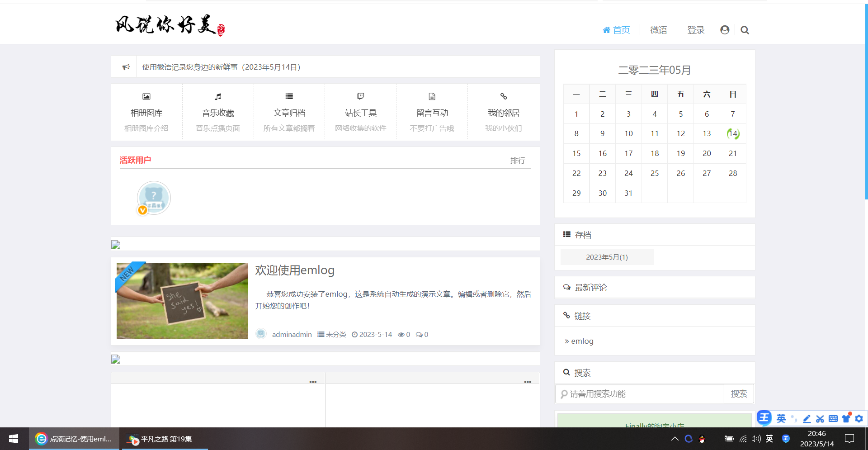
Task: Click the 文章归档 list icon
Action: pos(289,96)
